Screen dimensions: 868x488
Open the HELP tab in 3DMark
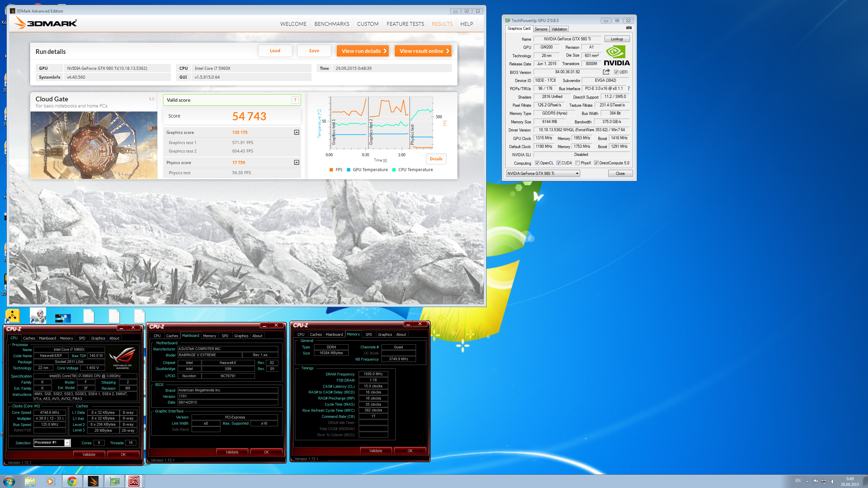[x=467, y=24]
